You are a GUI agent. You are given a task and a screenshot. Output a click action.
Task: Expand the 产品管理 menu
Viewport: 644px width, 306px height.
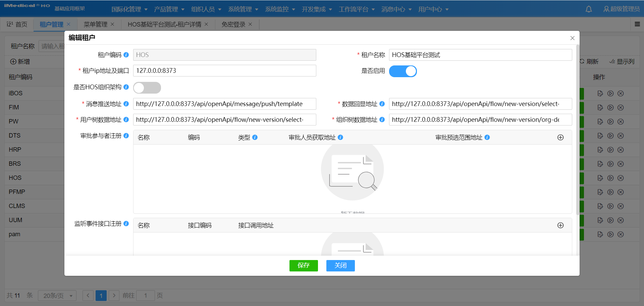click(x=169, y=9)
